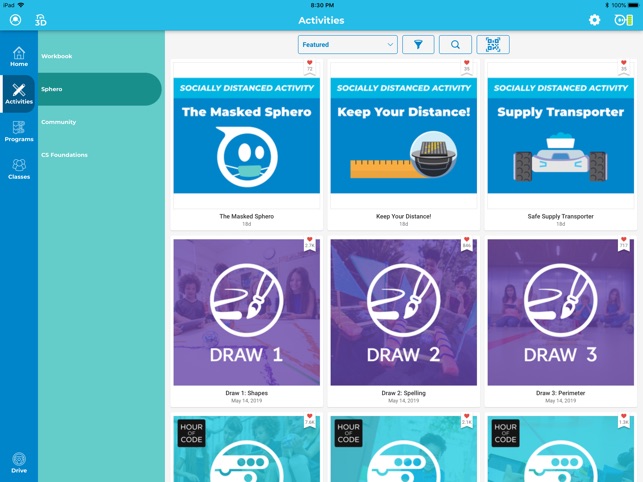643x482 pixels.
Task: Tap the 8:30 PM clock
Action: 322,5
